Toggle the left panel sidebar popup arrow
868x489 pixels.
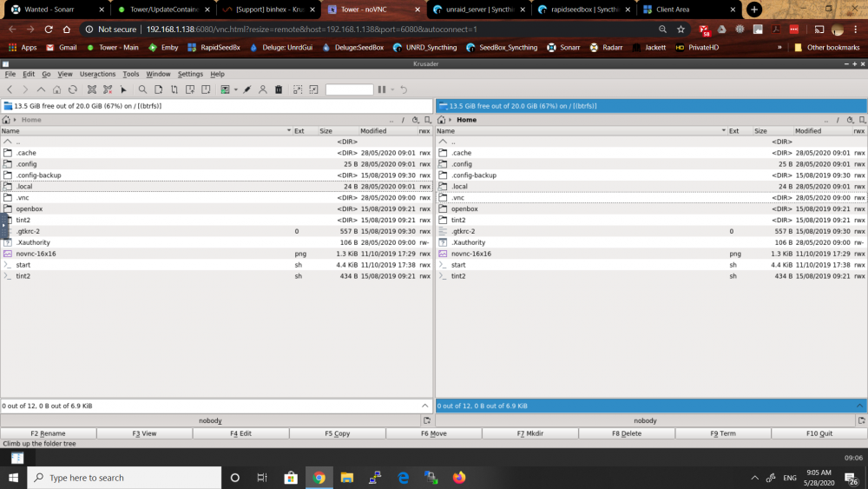[x=424, y=406]
